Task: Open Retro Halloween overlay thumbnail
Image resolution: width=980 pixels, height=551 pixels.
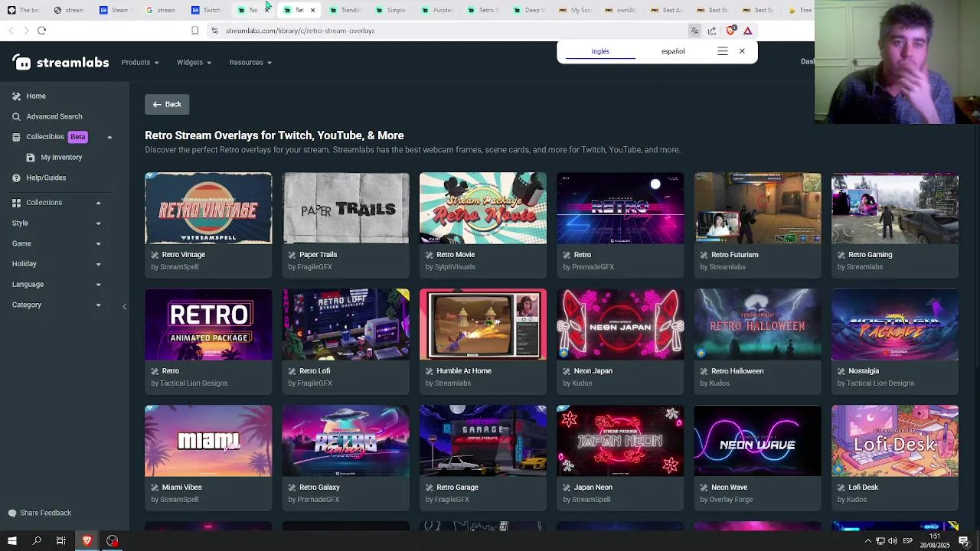Action: pyautogui.click(x=757, y=324)
